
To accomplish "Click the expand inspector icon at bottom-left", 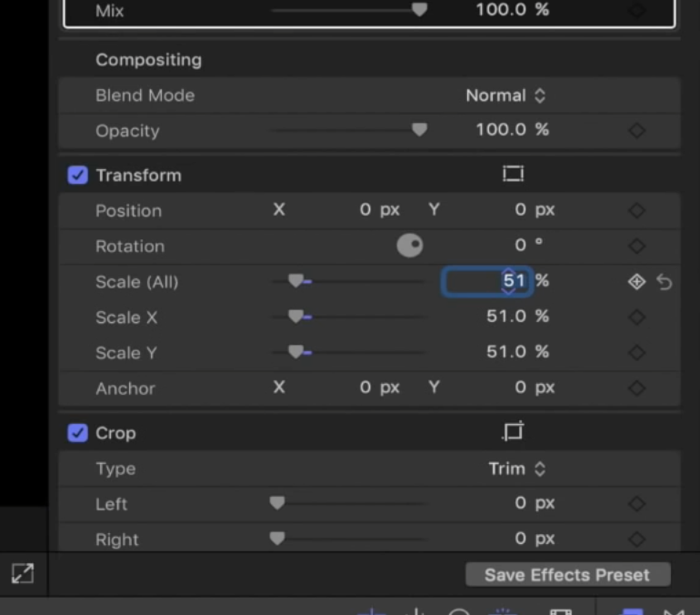I will click(23, 573).
